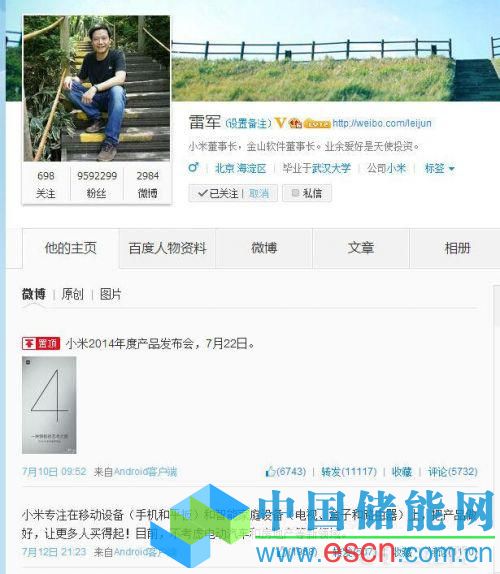Filter posts by 原创 original

(x=72, y=294)
